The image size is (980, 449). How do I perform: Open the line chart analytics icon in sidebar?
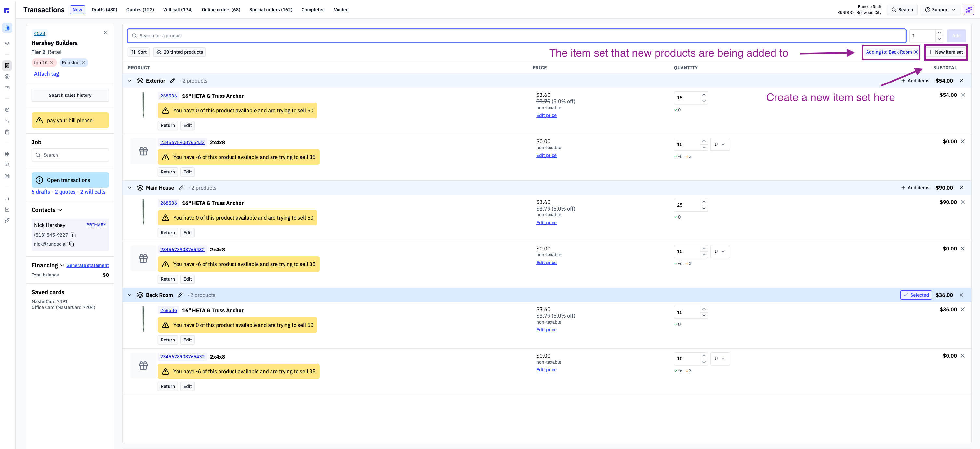7,209
